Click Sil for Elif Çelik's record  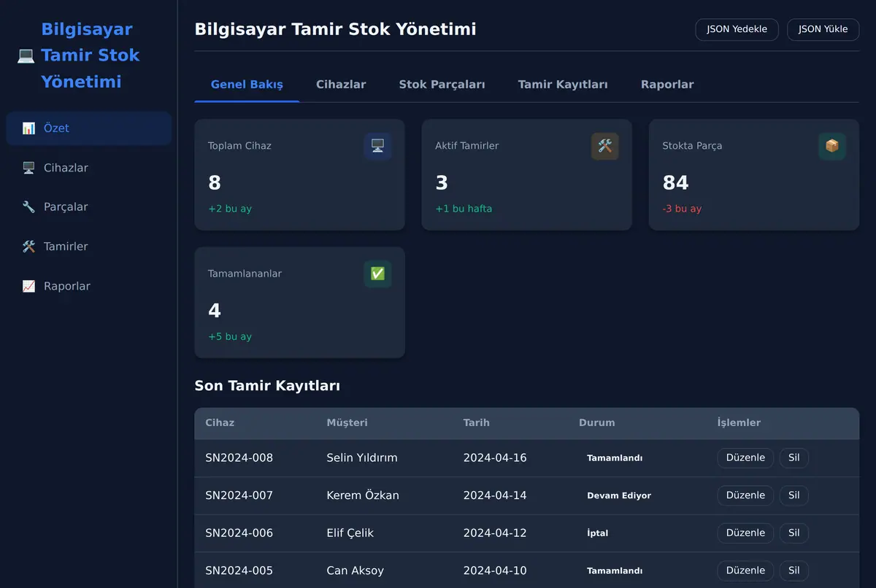tap(794, 533)
